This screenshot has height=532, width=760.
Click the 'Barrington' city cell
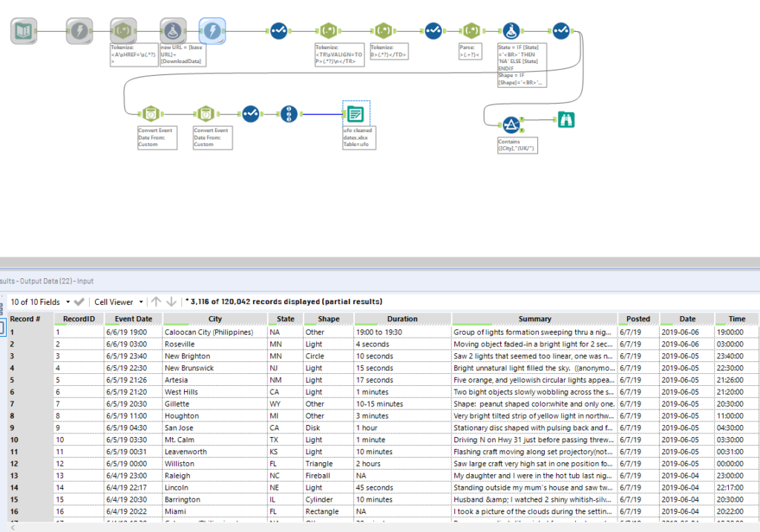coord(215,499)
